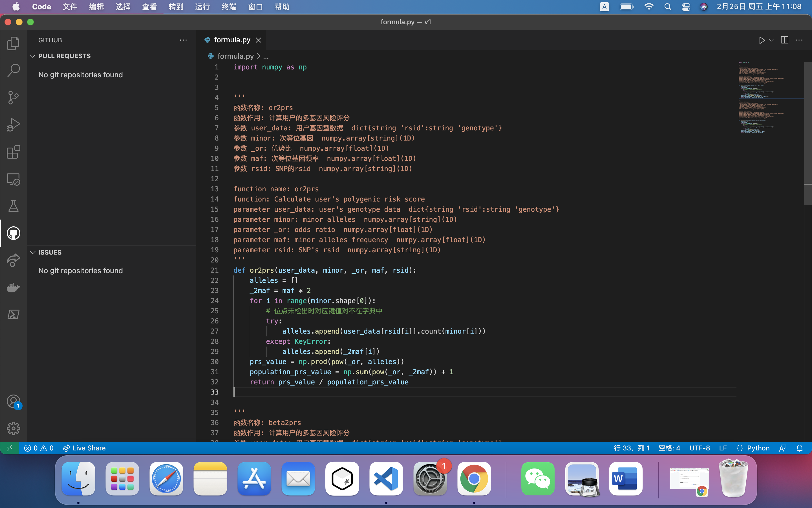This screenshot has height=508, width=812.
Task: Click the remote window indicator in status bar
Action: tap(9, 448)
